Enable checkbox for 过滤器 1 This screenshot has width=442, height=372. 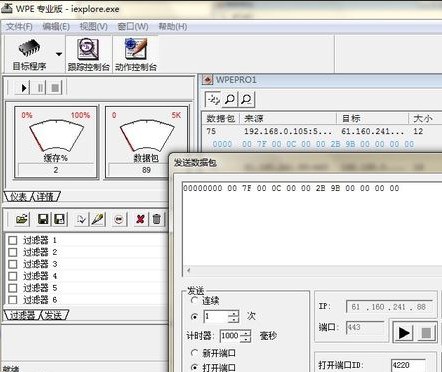[x=13, y=240]
